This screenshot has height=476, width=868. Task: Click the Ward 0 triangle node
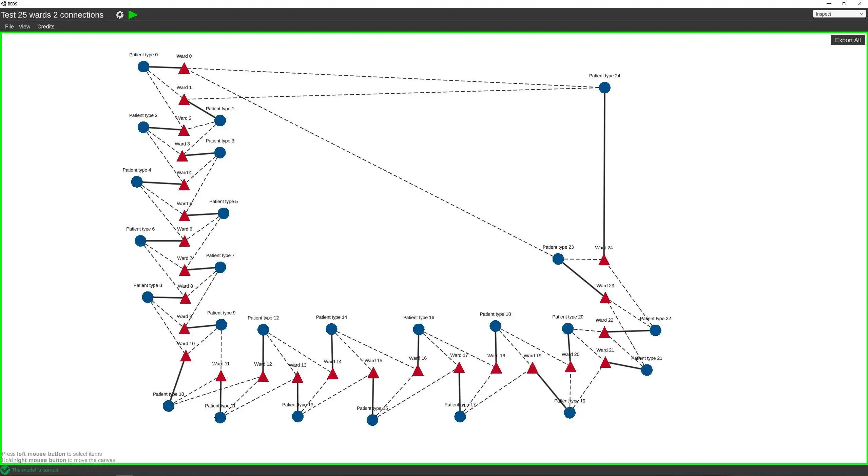[184, 68]
